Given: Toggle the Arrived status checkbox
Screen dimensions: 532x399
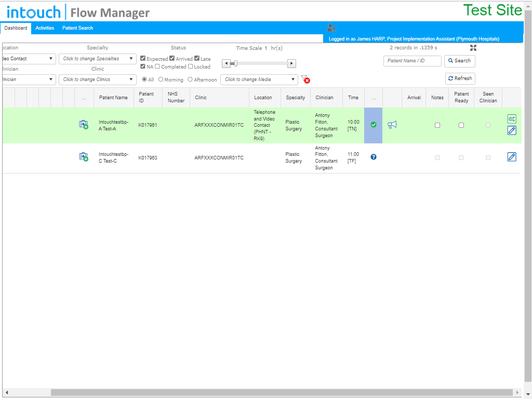Looking at the screenshot, I should 172,58.
